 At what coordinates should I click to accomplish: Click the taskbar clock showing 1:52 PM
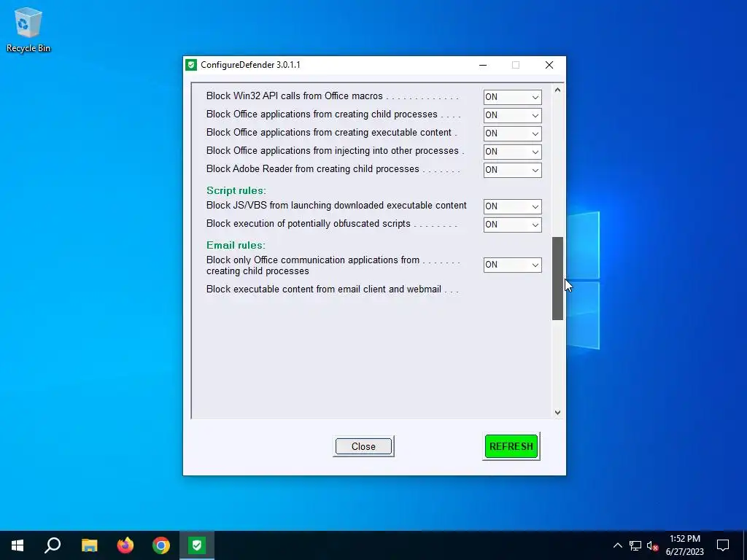[685, 545]
